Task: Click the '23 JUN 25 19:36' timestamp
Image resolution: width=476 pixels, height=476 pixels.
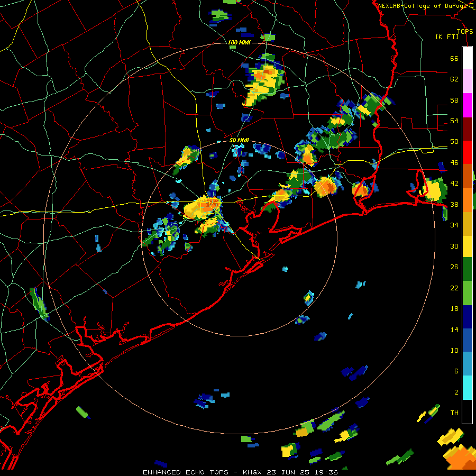Action: pos(302,472)
